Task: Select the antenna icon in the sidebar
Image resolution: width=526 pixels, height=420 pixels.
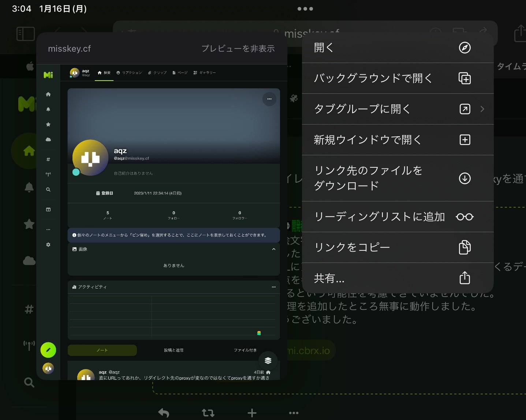Action: point(48,174)
